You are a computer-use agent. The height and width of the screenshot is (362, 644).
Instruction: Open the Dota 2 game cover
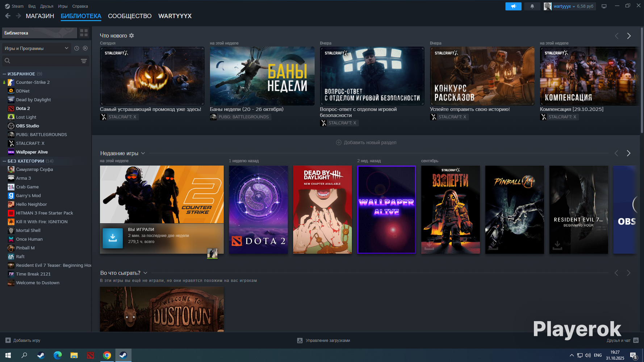pos(259,210)
